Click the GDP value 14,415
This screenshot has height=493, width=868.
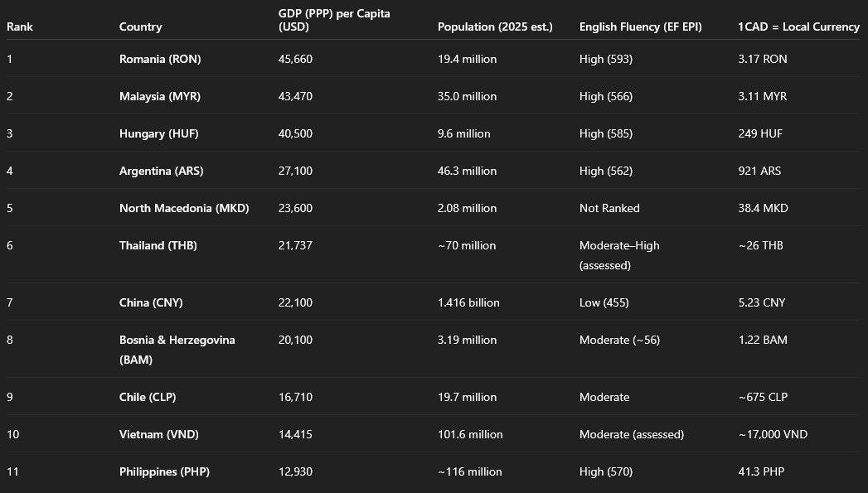[x=295, y=434]
